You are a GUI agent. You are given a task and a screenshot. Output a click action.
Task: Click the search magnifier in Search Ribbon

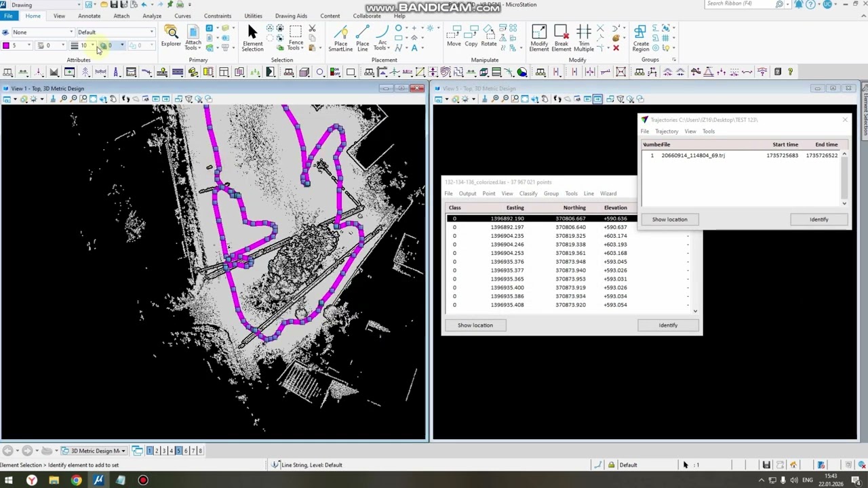(779, 4)
